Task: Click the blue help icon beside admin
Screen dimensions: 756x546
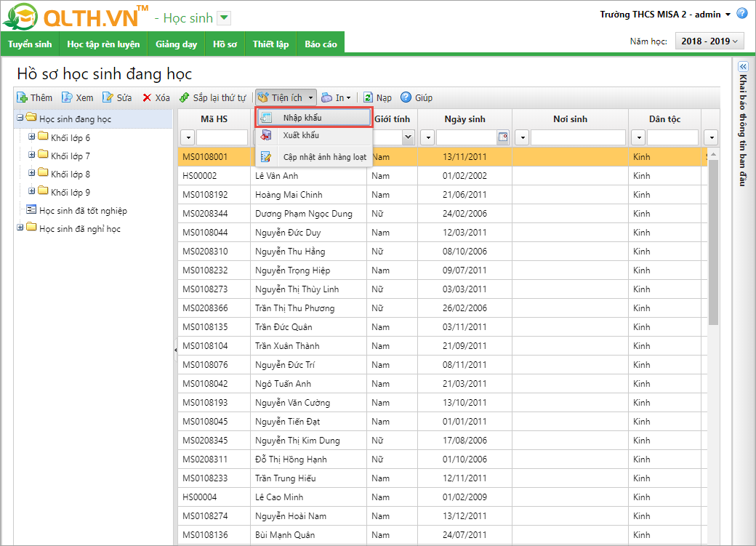Action: (x=741, y=14)
